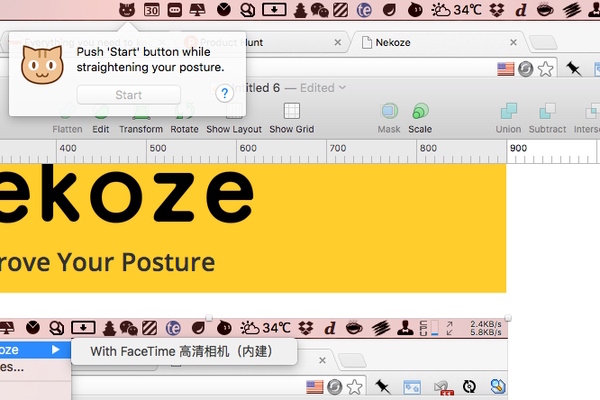600x400 pixels.
Task: Apply the Subtract boolean operation
Action: point(547,119)
